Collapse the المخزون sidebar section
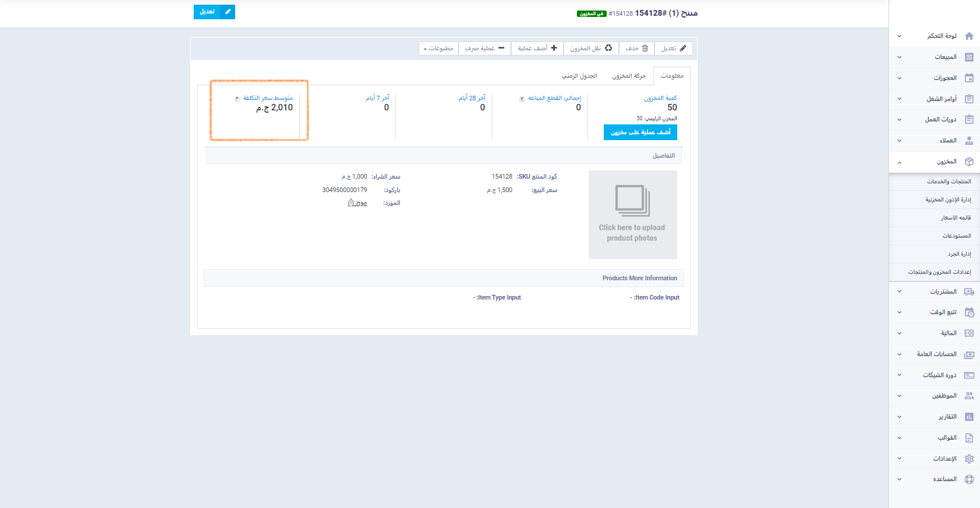The image size is (980, 508). [x=899, y=162]
